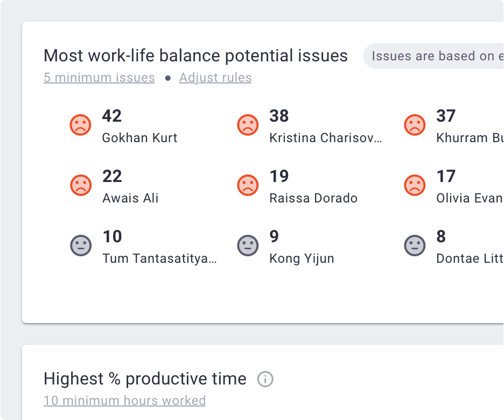Click sad face icon beside Kristina Charisov
504x420 pixels.
[x=247, y=125]
